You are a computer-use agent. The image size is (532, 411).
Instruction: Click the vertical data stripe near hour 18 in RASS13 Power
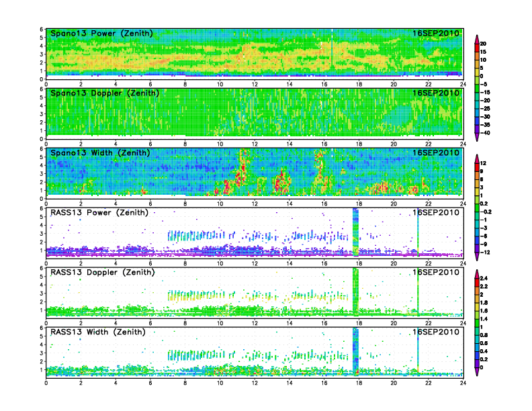tap(355, 232)
